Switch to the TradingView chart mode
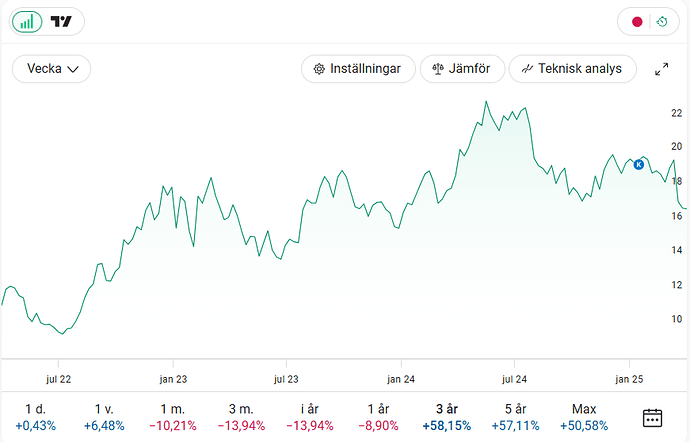 [x=62, y=21]
